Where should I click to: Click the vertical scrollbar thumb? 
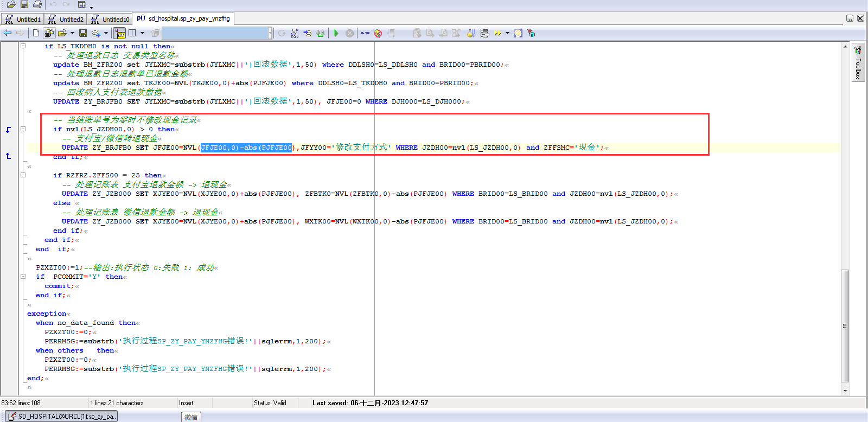pyautogui.click(x=845, y=325)
